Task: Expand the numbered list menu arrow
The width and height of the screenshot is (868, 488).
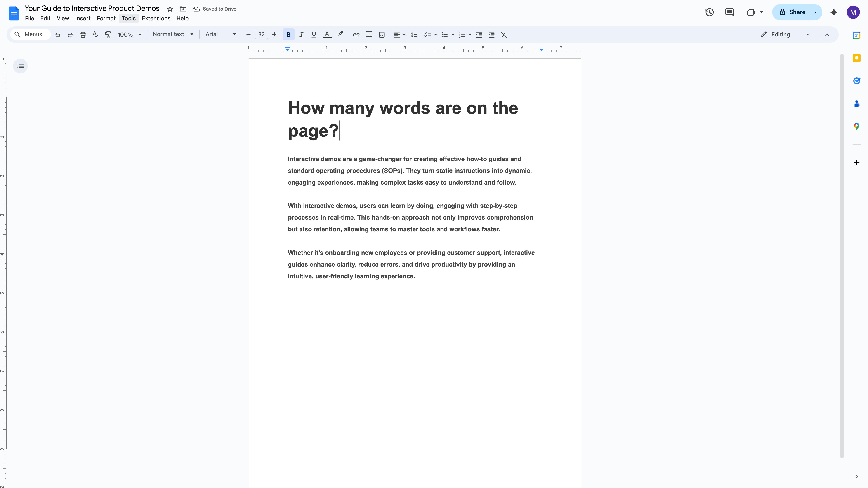Action: pyautogui.click(x=470, y=35)
